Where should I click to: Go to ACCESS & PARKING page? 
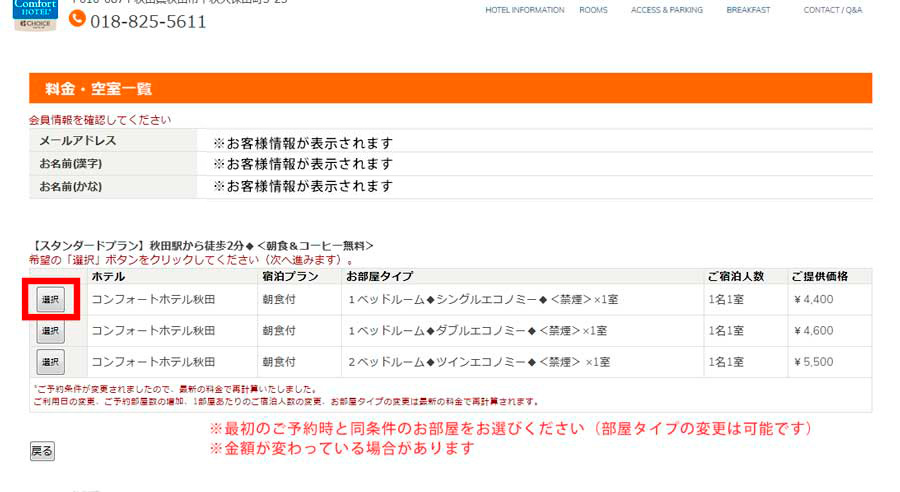[x=667, y=10]
